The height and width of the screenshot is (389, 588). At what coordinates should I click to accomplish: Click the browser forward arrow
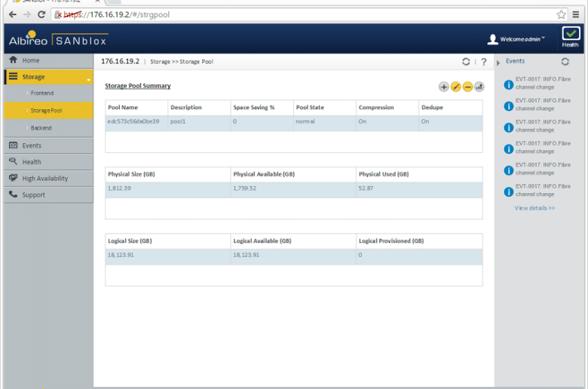(x=27, y=14)
